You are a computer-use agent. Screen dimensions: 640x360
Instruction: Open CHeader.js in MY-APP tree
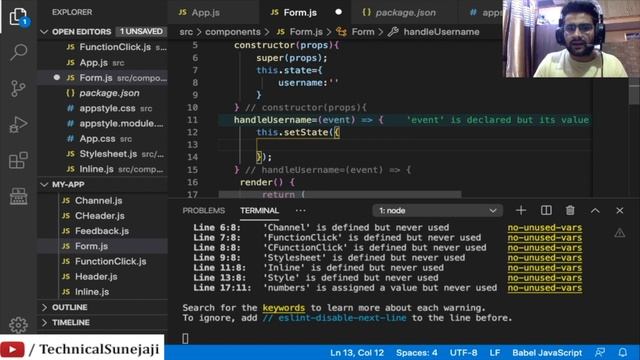pyautogui.click(x=102, y=216)
